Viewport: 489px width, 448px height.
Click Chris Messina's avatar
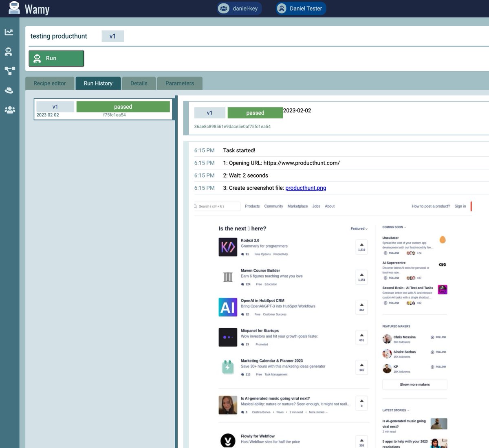click(x=387, y=339)
